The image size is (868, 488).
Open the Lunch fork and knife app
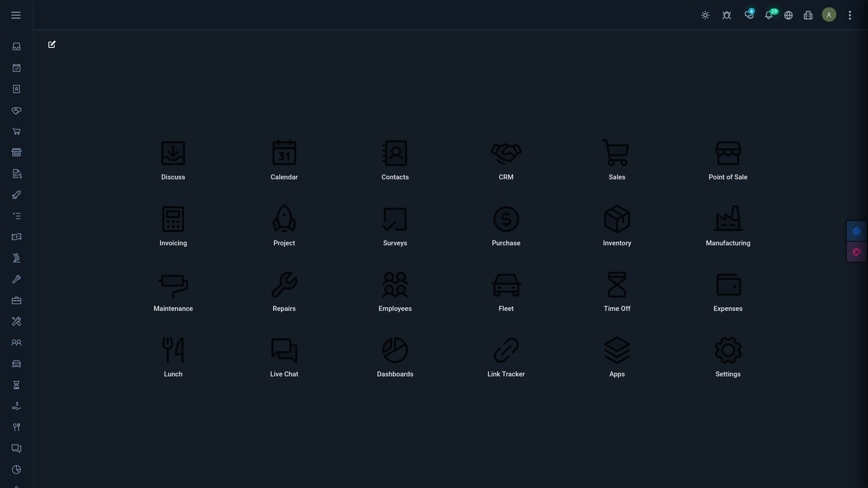173,350
